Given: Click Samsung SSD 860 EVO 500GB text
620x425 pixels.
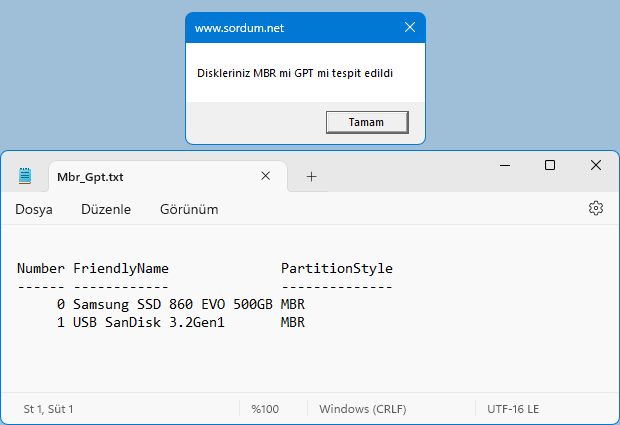Looking at the screenshot, I should click(x=173, y=304).
